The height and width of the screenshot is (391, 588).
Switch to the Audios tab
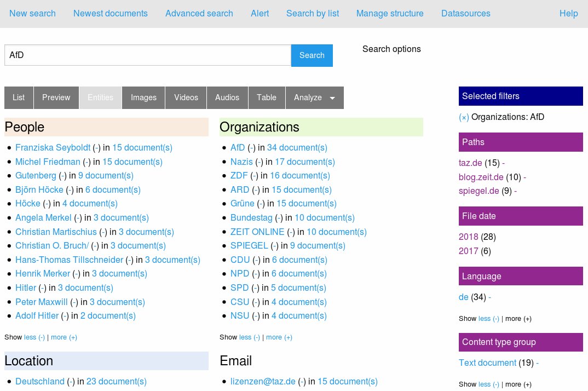coord(227,97)
